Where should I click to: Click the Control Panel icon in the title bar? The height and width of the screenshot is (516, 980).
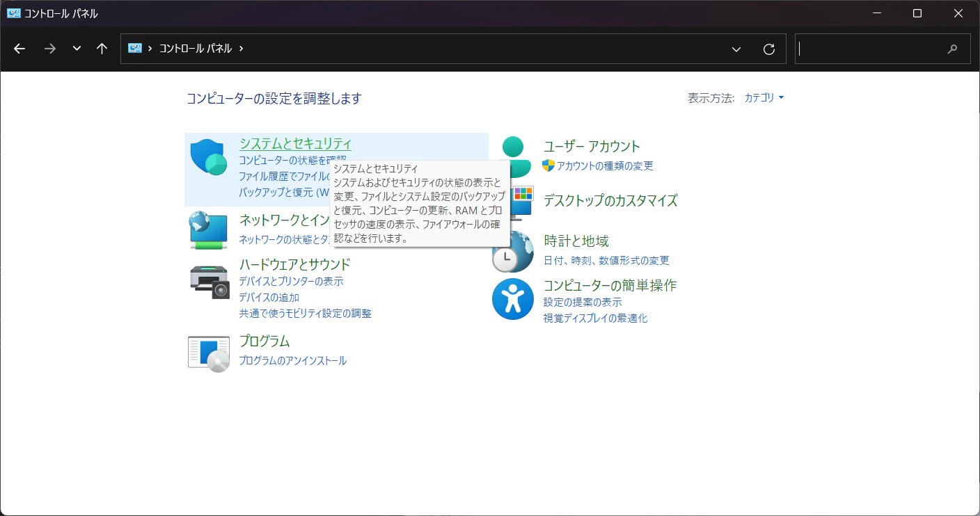14,13
